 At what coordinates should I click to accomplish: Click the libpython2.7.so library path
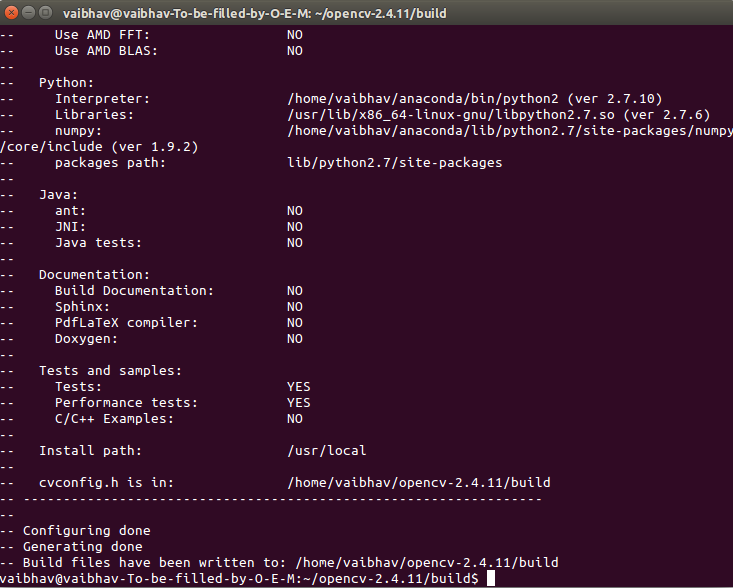[442, 114]
